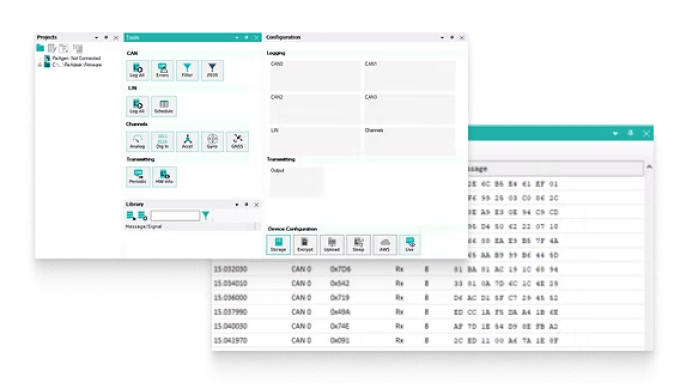
Task: Select the Analog channel tool
Action: pyautogui.click(x=137, y=141)
